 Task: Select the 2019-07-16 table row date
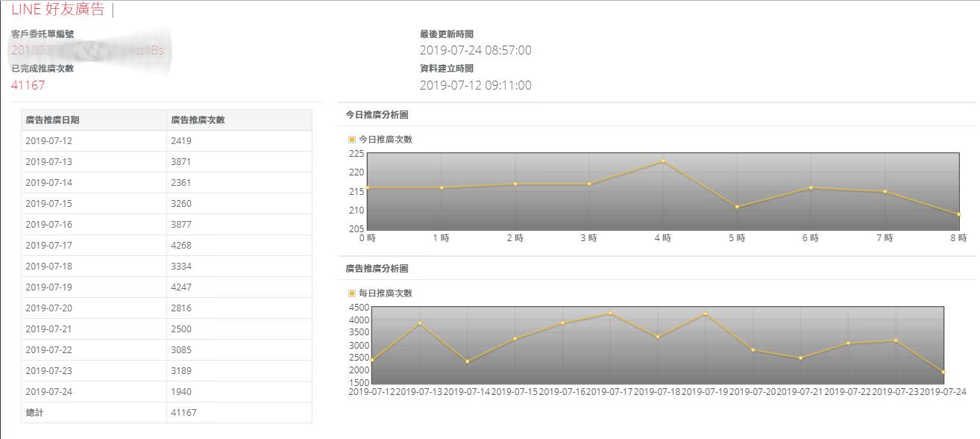coord(48,225)
